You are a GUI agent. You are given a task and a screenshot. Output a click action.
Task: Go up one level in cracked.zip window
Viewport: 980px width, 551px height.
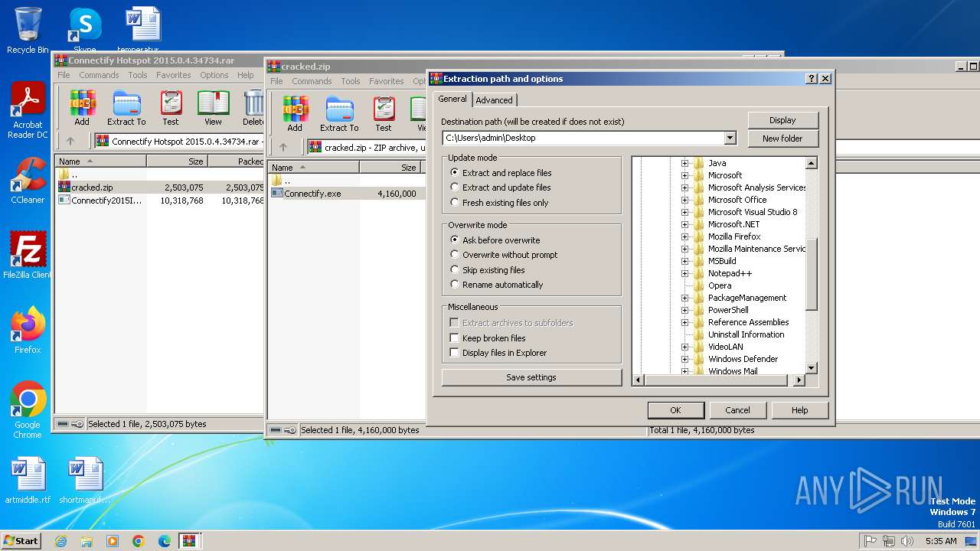click(283, 147)
